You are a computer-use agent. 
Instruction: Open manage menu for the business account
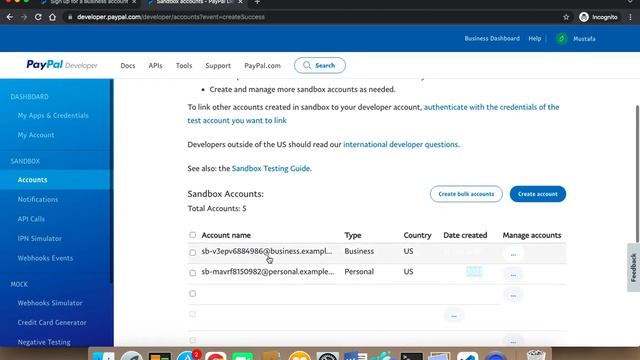(513, 254)
